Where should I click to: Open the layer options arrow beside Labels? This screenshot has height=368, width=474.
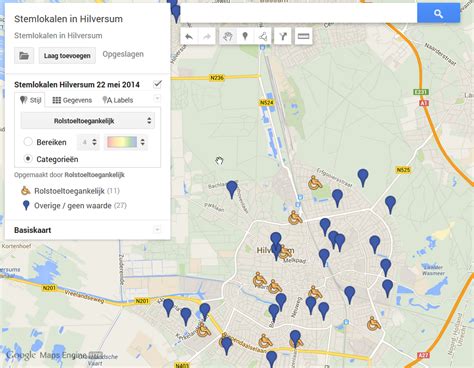[x=157, y=98]
